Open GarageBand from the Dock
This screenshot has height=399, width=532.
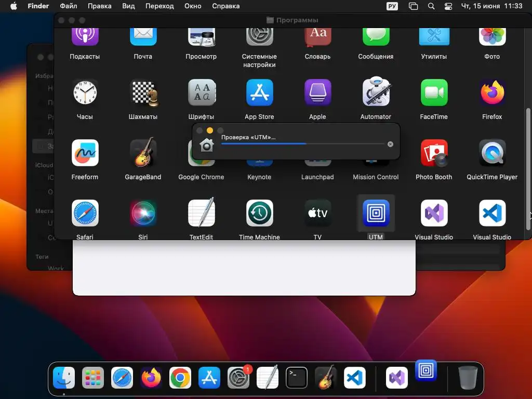point(326,377)
